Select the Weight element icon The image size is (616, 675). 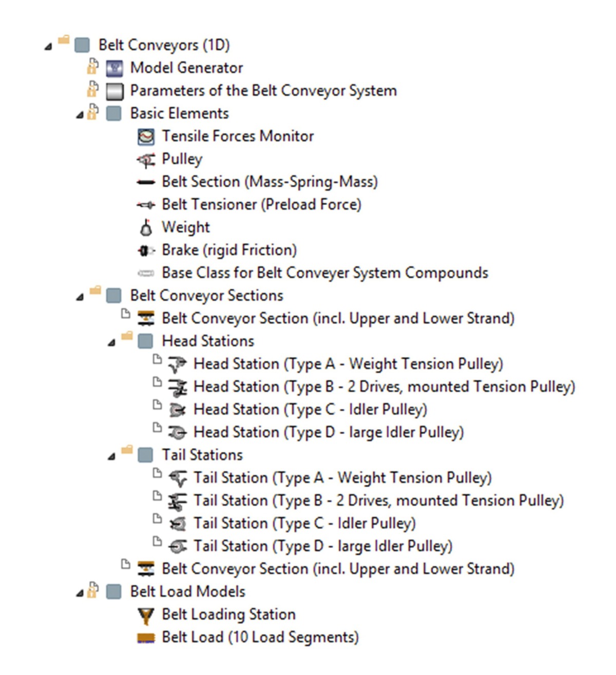146,227
